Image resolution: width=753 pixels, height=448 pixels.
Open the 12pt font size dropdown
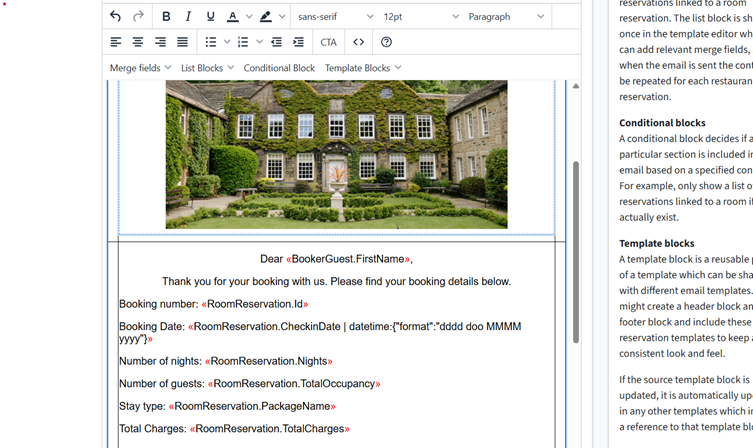[x=421, y=16]
